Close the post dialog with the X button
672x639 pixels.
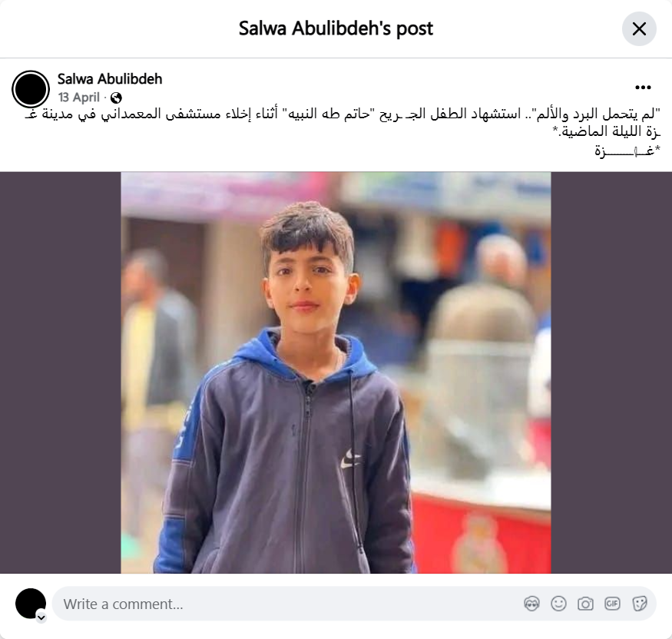[x=639, y=29]
